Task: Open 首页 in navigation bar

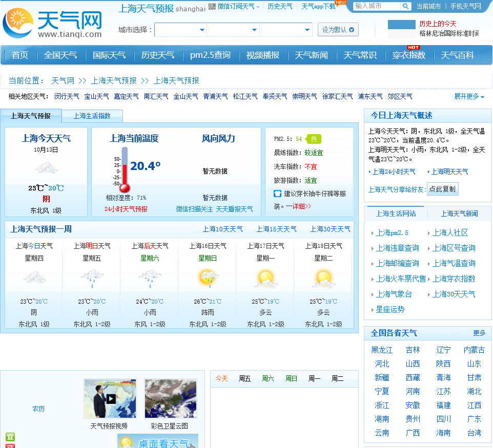Action: [20, 55]
